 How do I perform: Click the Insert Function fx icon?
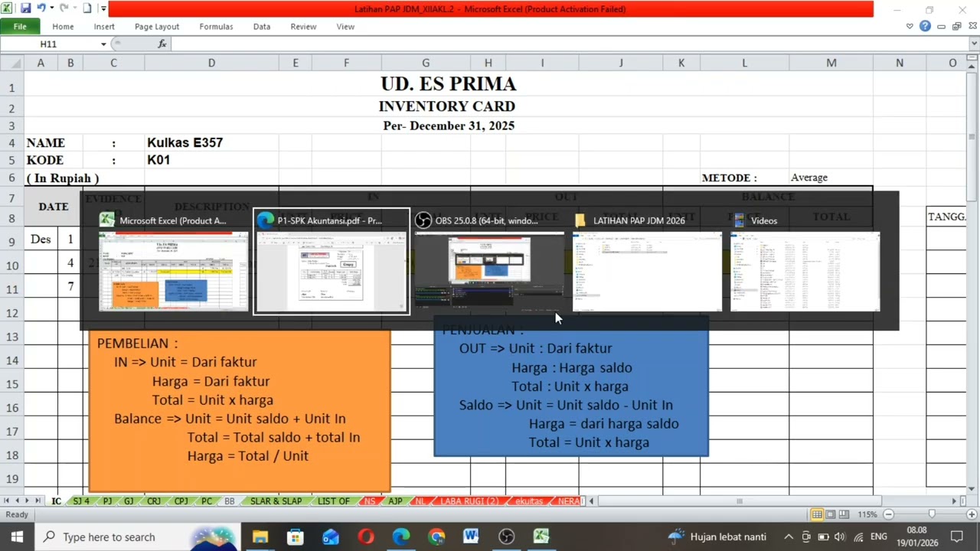pos(162,44)
